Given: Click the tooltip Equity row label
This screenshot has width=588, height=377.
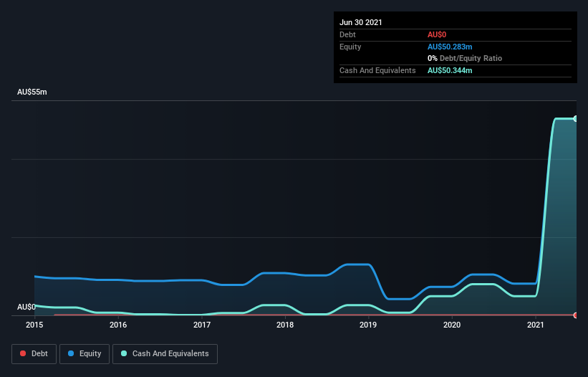Looking at the screenshot, I should pos(350,47).
